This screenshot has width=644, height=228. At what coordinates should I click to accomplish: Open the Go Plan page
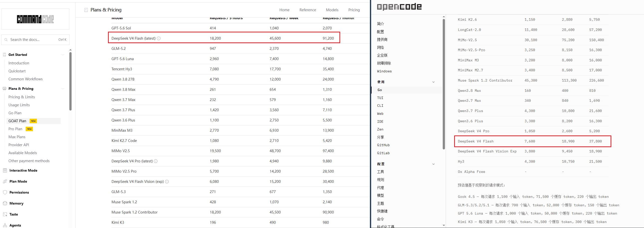coord(15,113)
